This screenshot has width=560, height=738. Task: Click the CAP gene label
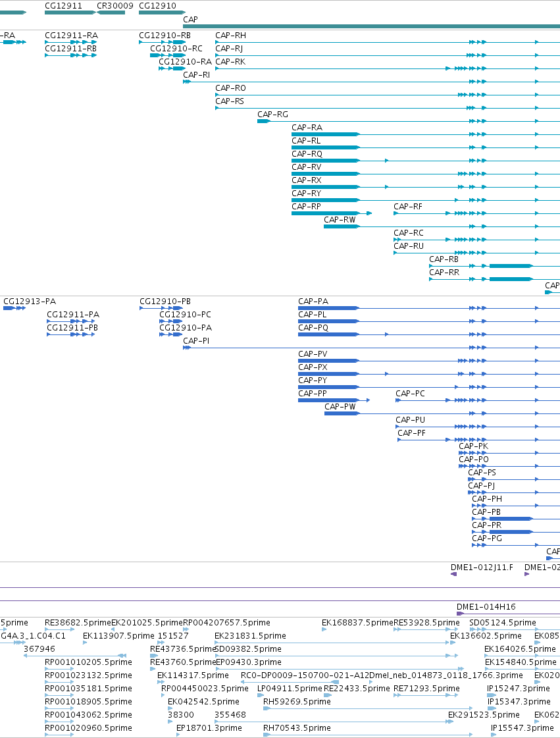190,19
